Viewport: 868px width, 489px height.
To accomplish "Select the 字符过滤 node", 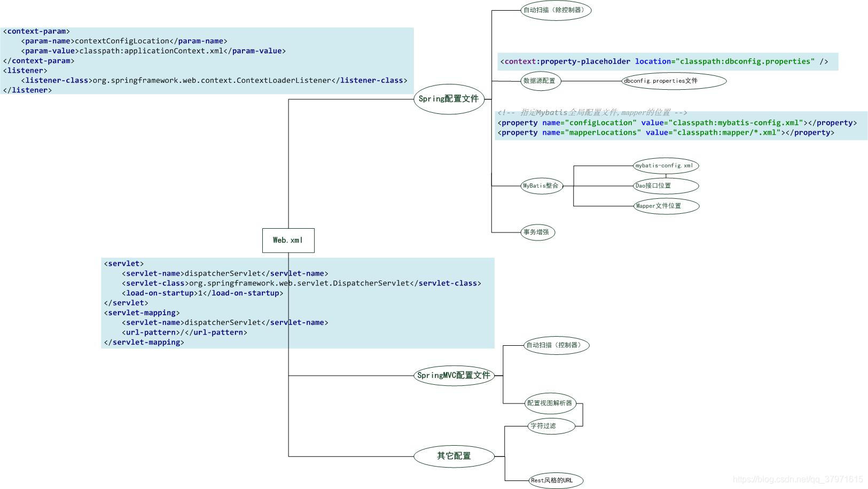I will click(551, 426).
